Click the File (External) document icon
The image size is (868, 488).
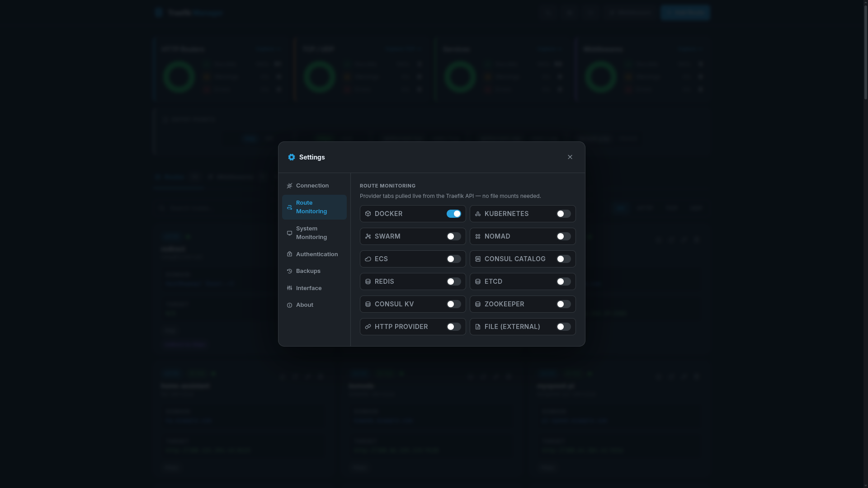478,327
